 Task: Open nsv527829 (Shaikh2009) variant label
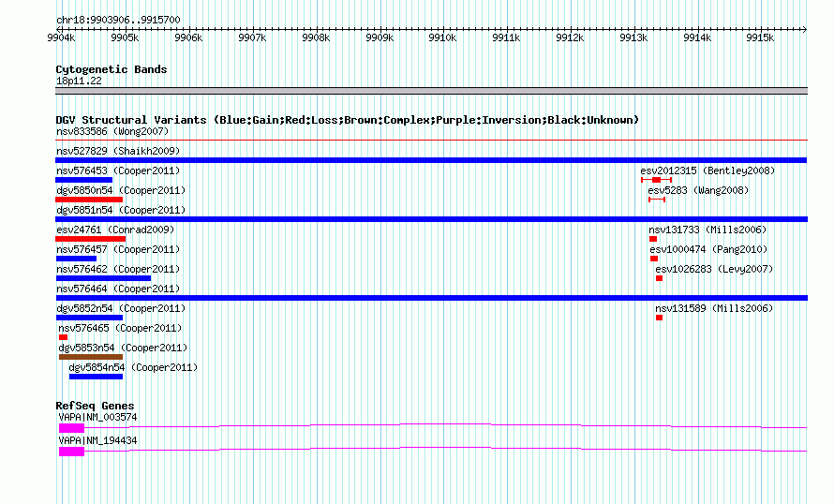(x=118, y=151)
